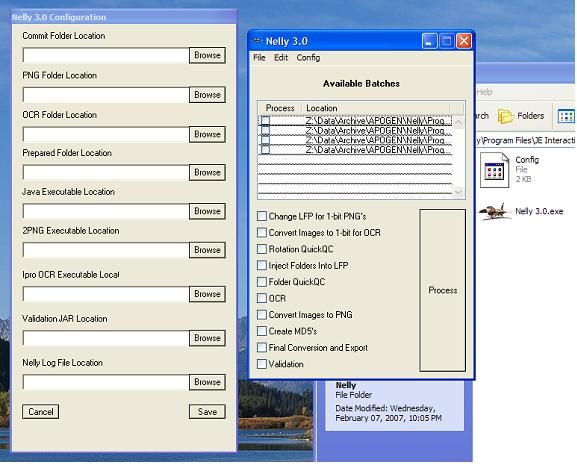Click Browse for Nelly Log File Location
This screenshot has width=577, height=464.
(207, 382)
